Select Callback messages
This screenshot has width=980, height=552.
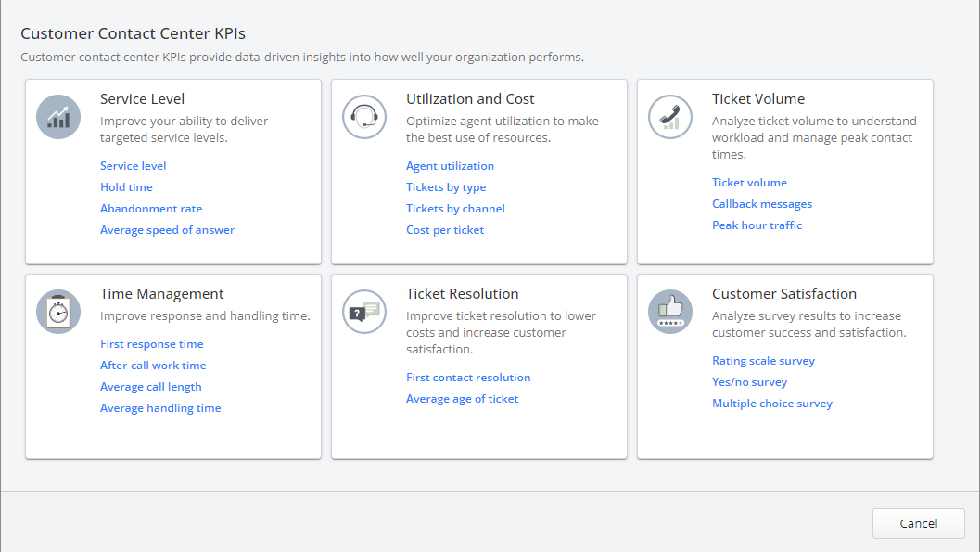(x=762, y=203)
